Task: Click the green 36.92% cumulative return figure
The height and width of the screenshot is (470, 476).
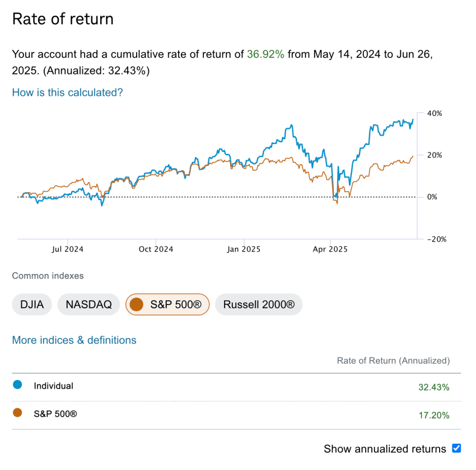Action: [265, 54]
